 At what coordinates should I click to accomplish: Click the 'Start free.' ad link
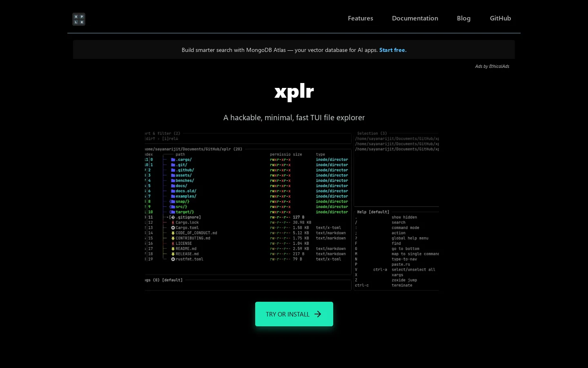point(393,50)
